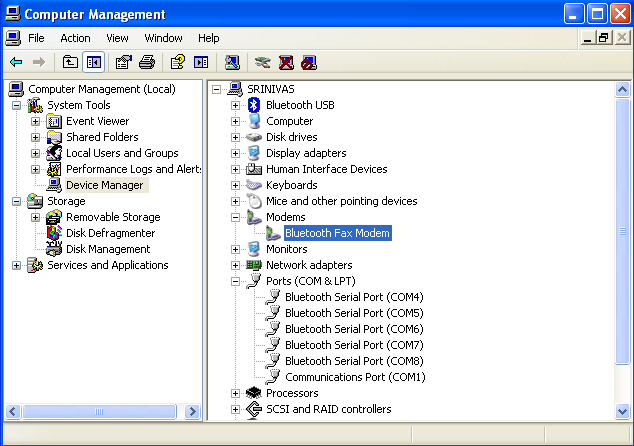
Task: Click the Up one level folder icon
Action: pos(70,62)
